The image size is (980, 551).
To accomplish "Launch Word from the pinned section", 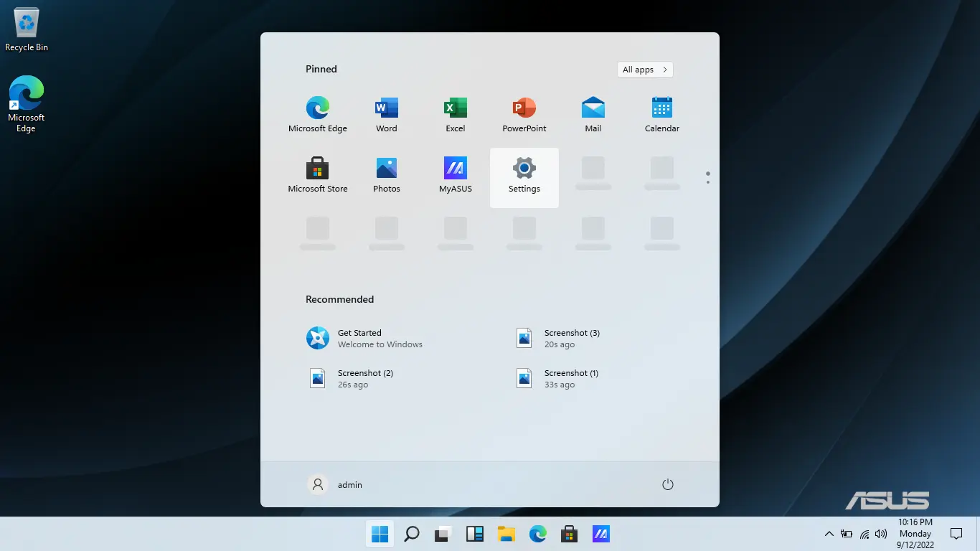I will click(x=386, y=115).
